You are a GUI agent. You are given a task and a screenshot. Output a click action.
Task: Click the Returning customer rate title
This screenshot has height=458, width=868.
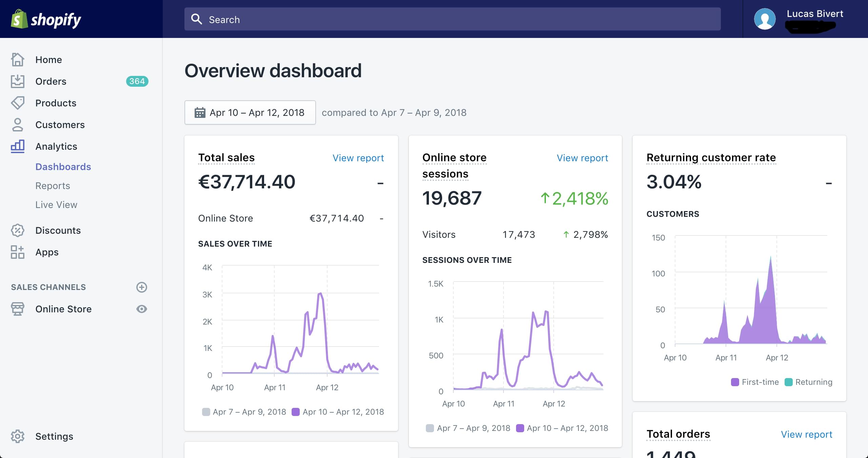click(x=711, y=158)
